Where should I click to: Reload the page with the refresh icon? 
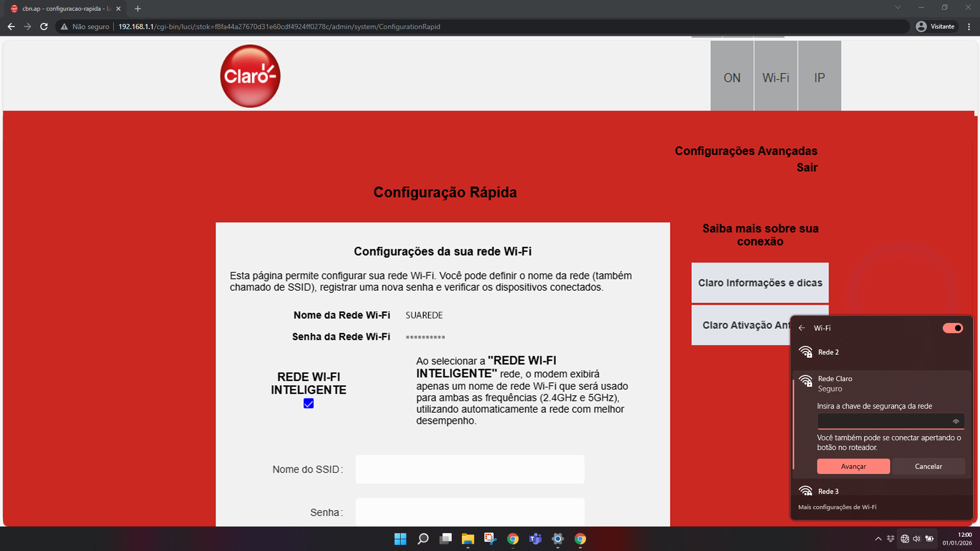pos(44,27)
